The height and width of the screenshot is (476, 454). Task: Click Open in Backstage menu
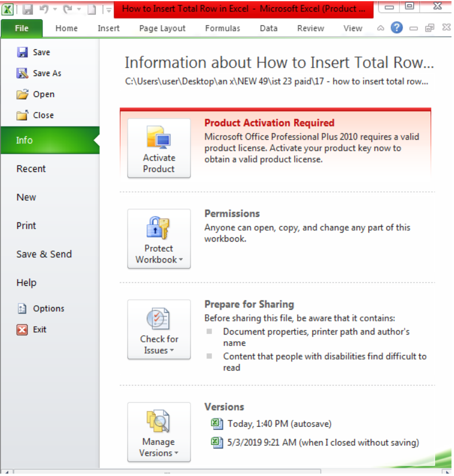[35, 94]
